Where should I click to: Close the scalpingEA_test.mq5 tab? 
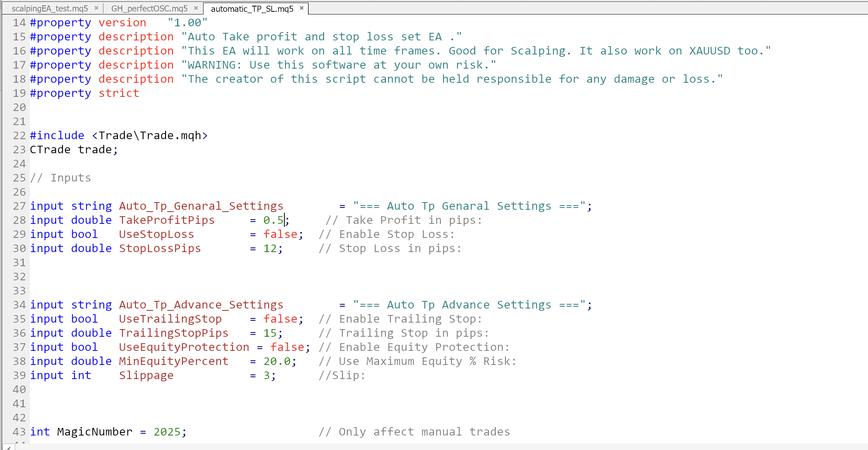[97, 8]
